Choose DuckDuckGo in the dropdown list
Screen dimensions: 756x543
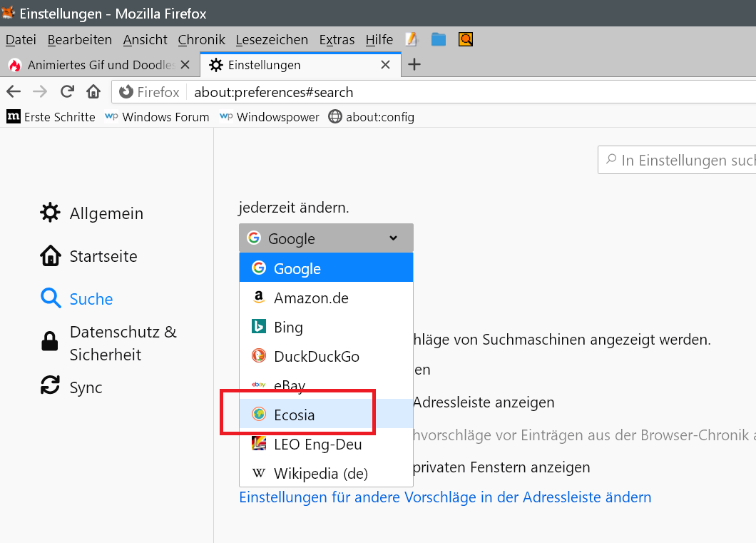(316, 356)
